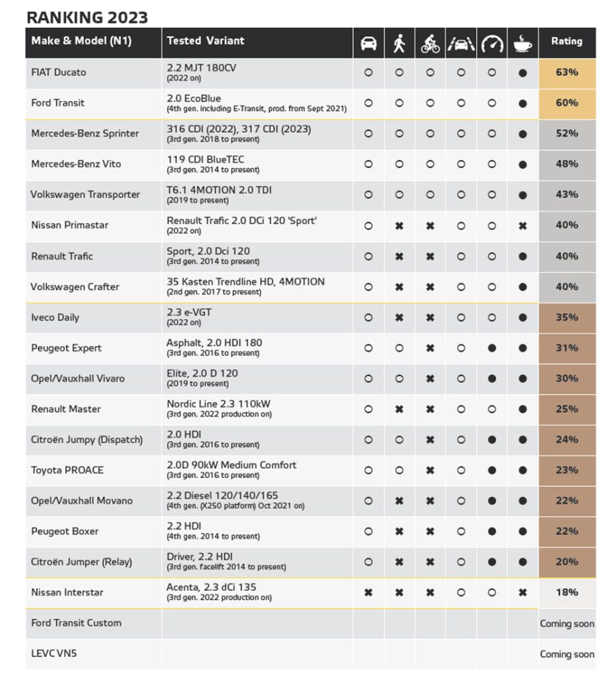
Task: Click the gold 63% rating cell
Action: tap(567, 73)
